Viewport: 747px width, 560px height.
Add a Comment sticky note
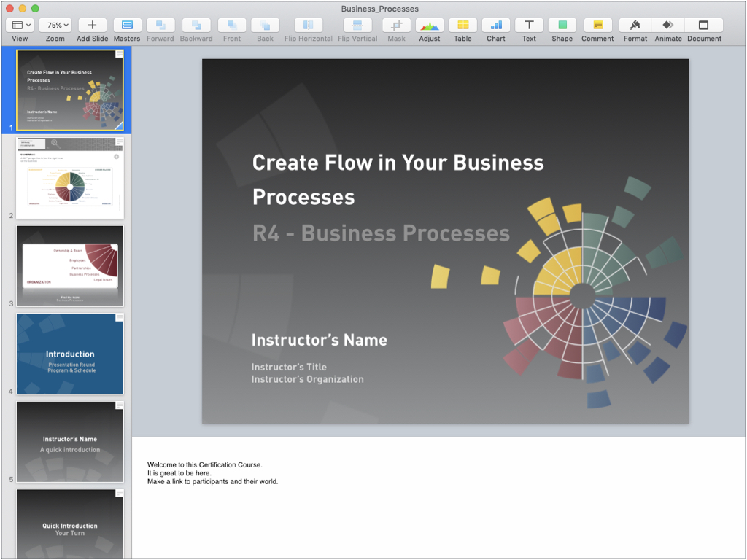coord(598,26)
